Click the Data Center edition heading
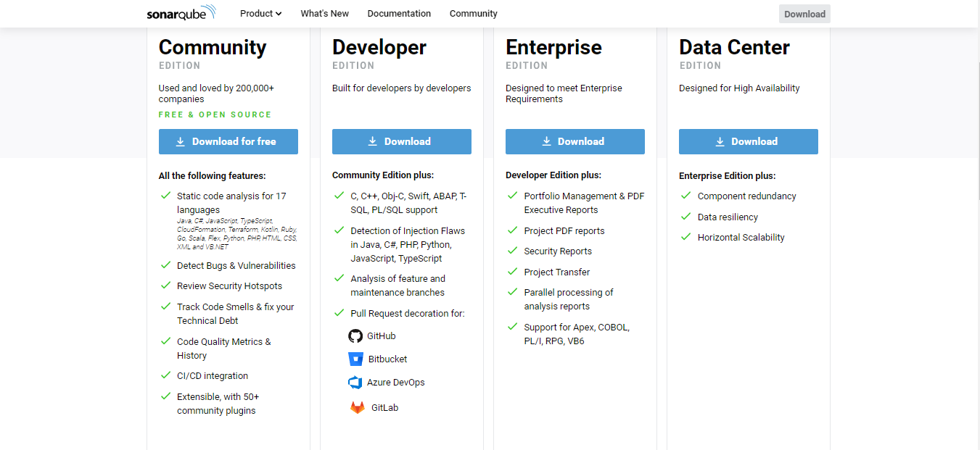Screen dimensions: 980x450 (x=734, y=47)
